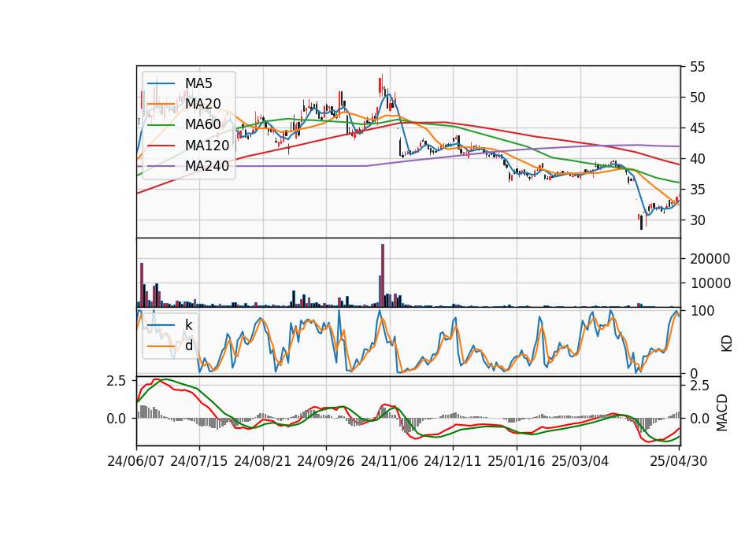Screen dimensions: 756x543
Task: Click the k legend label in KD panel
Action: point(188,325)
